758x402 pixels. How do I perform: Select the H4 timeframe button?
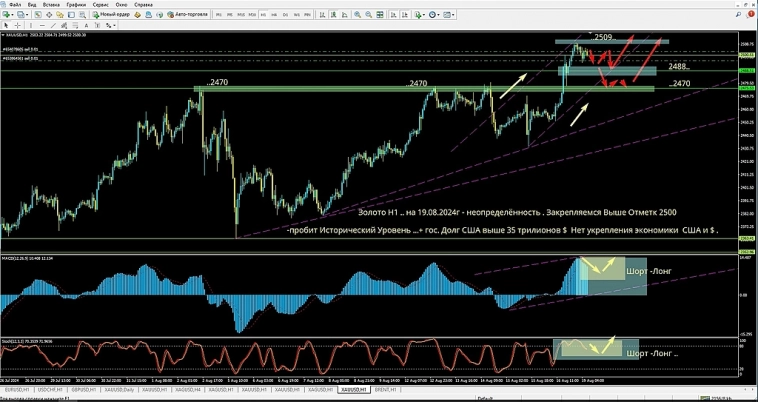274,14
